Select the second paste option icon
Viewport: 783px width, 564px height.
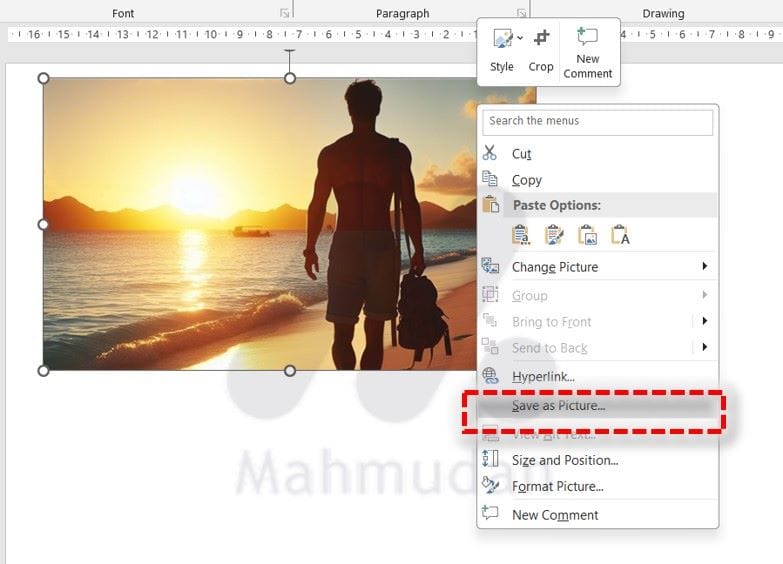[x=554, y=235]
